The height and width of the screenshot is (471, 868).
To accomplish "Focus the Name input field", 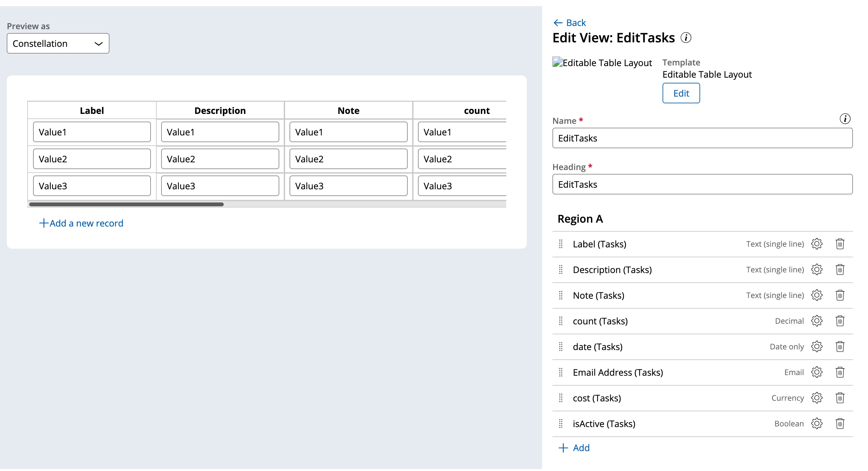I will pyautogui.click(x=702, y=138).
